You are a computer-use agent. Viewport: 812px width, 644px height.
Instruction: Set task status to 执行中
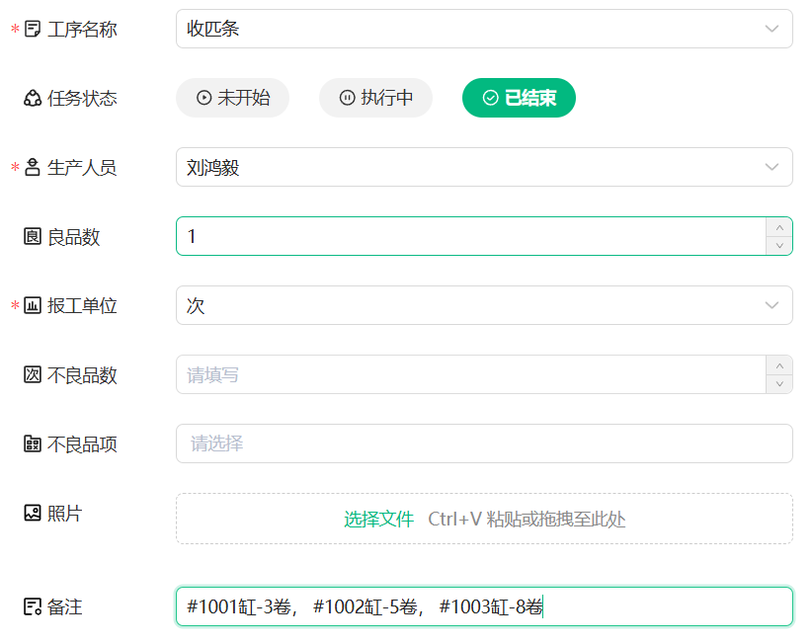coord(375,98)
